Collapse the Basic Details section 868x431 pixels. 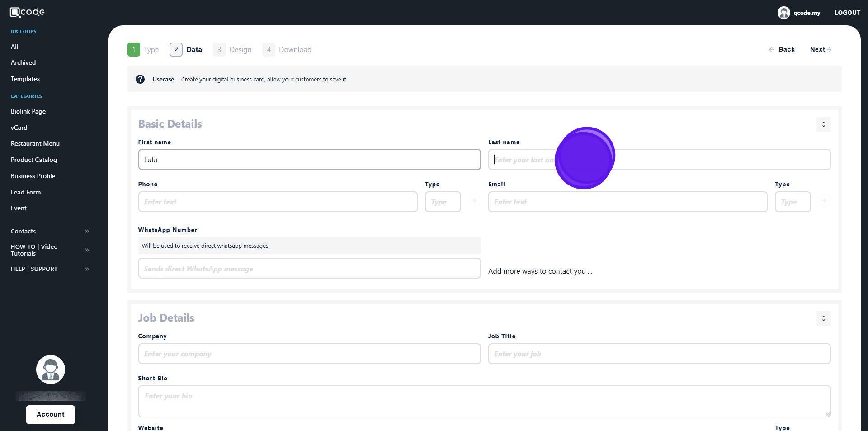[x=823, y=124]
